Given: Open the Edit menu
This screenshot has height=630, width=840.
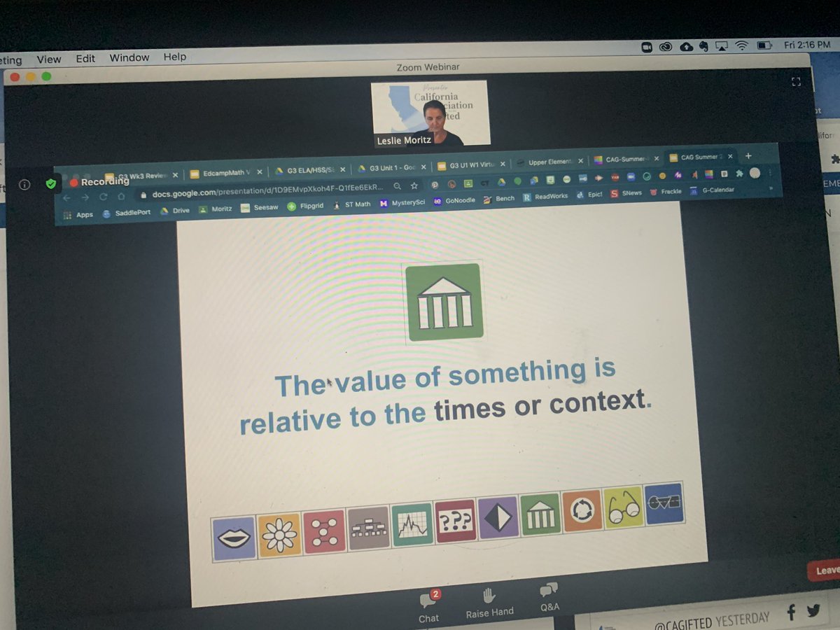Looking at the screenshot, I should click(x=85, y=58).
